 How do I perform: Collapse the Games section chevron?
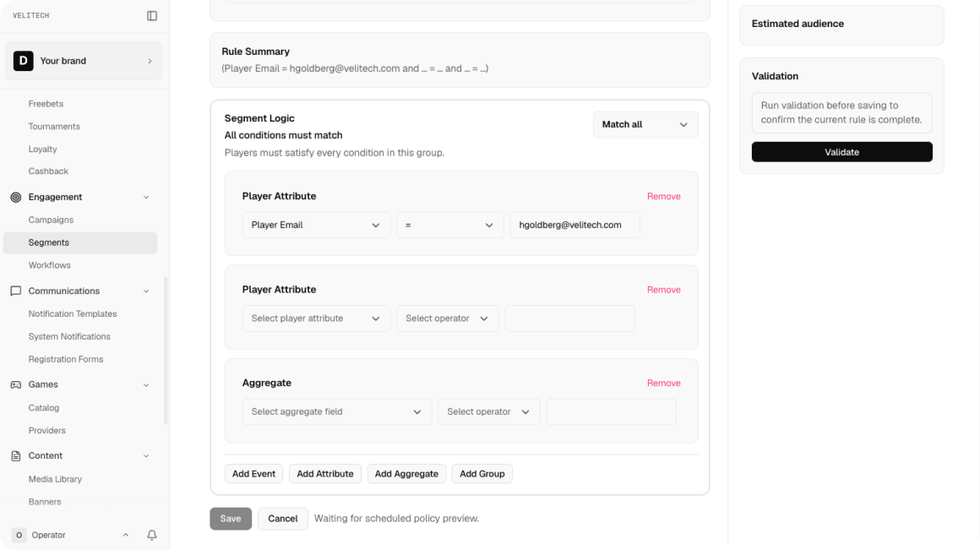146,384
